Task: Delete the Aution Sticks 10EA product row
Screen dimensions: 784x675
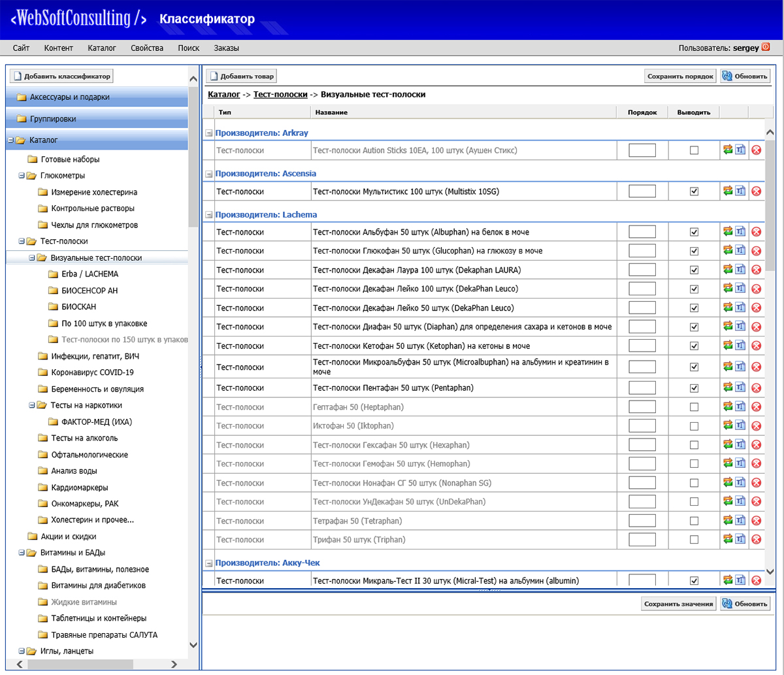Action: click(x=757, y=150)
